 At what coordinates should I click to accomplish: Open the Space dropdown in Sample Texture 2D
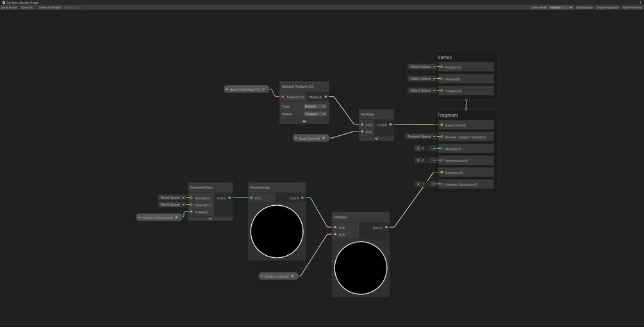click(x=315, y=113)
